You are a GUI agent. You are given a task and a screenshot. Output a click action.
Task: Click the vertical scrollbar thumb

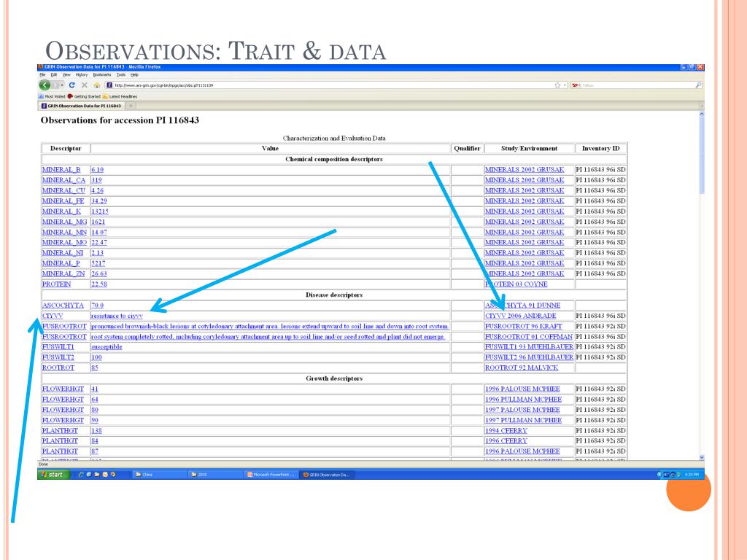(701, 155)
